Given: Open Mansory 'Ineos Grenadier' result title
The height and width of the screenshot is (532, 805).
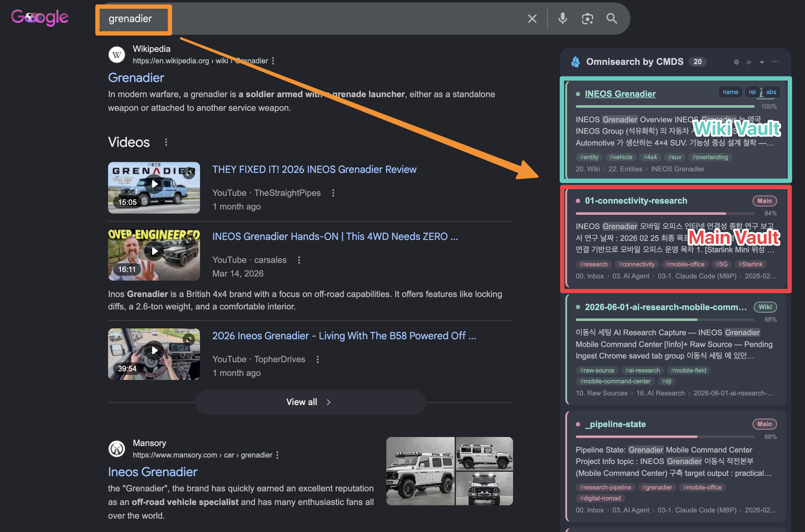Looking at the screenshot, I should [152, 472].
